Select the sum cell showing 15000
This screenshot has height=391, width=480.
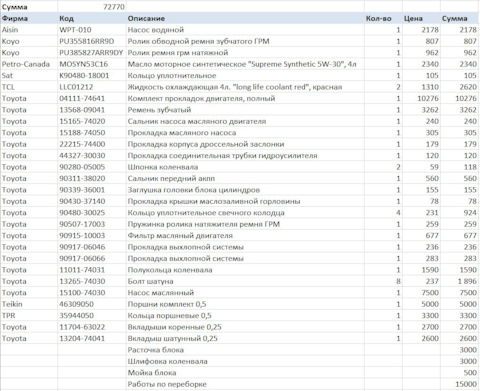pos(460,384)
